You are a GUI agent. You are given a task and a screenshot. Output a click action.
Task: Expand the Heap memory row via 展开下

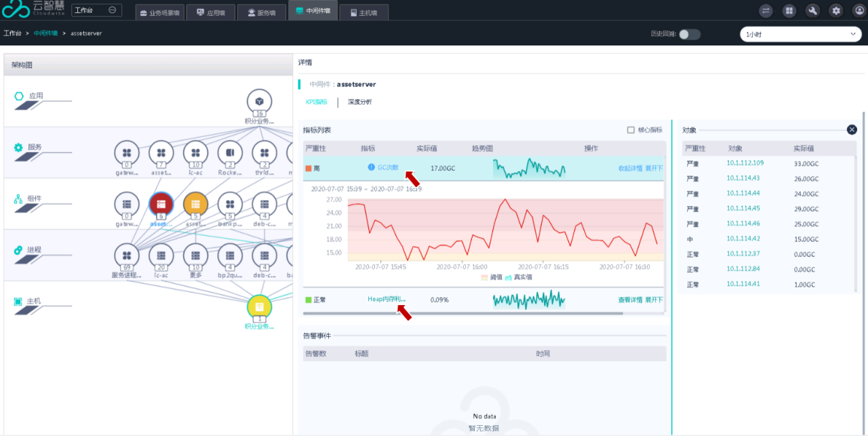pos(654,300)
